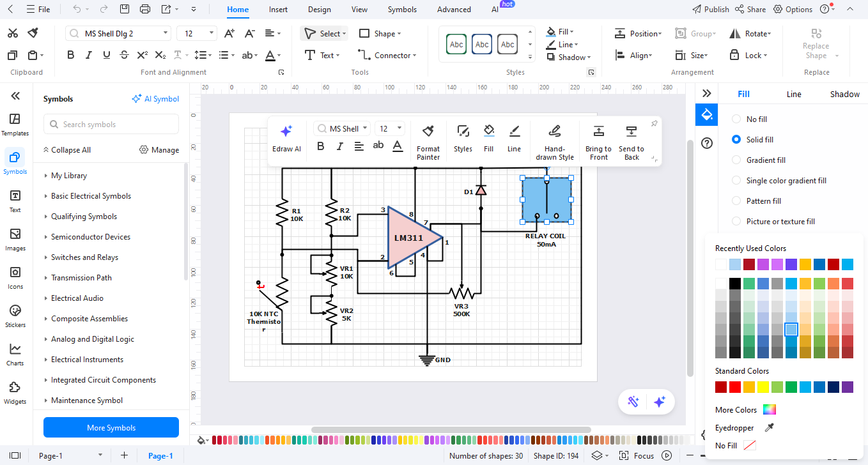Click the Manage button in Symbols panel

(x=159, y=150)
